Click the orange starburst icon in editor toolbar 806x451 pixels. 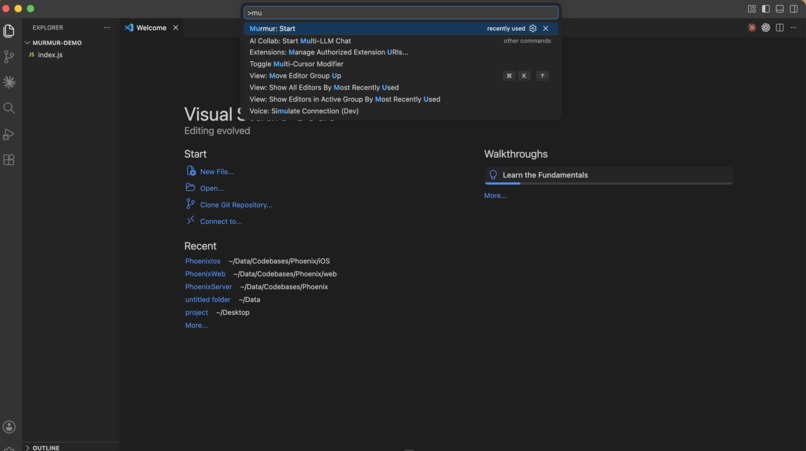pos(752,28)
